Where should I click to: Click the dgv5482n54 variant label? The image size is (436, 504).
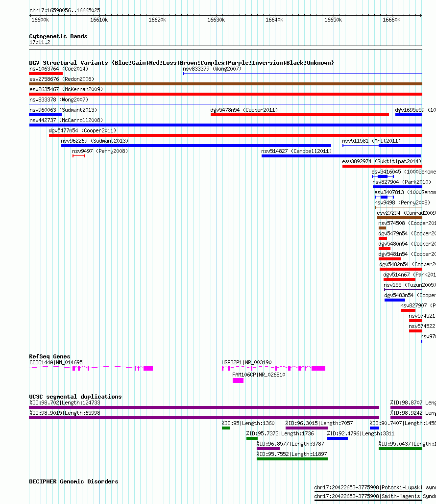408,264
